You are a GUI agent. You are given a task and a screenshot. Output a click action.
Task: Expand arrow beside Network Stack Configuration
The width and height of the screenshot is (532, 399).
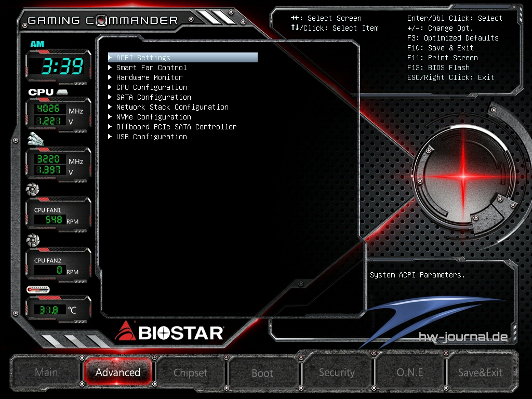pos(110,107)
